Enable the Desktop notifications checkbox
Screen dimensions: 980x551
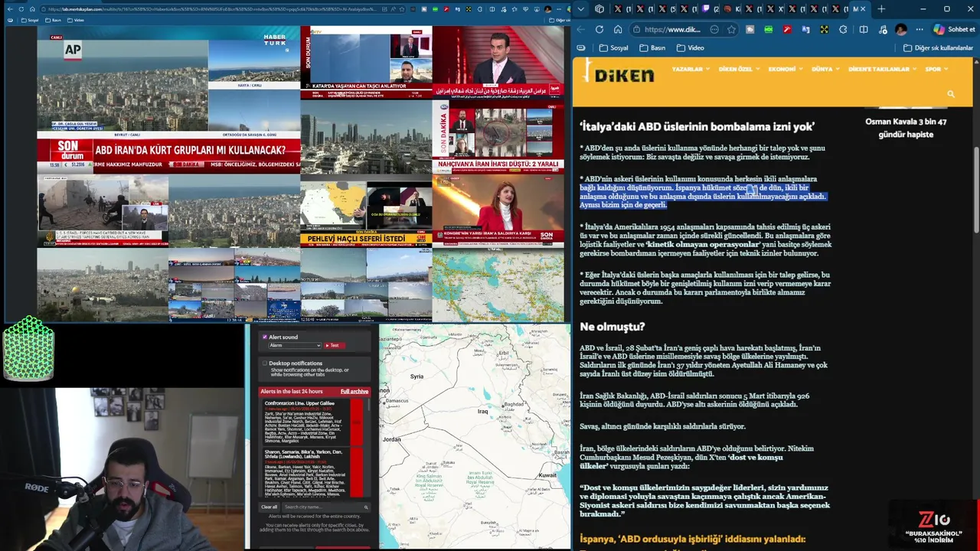point(265,364)
